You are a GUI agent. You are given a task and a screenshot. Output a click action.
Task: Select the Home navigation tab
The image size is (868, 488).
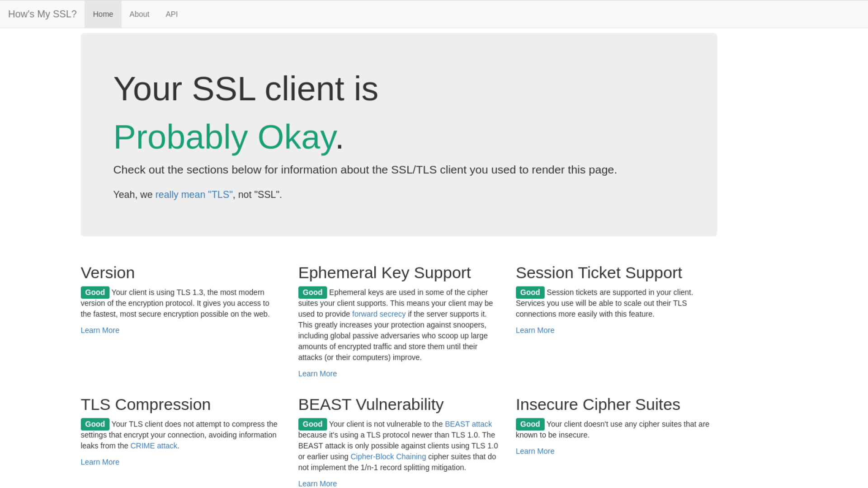click(103, 14)
